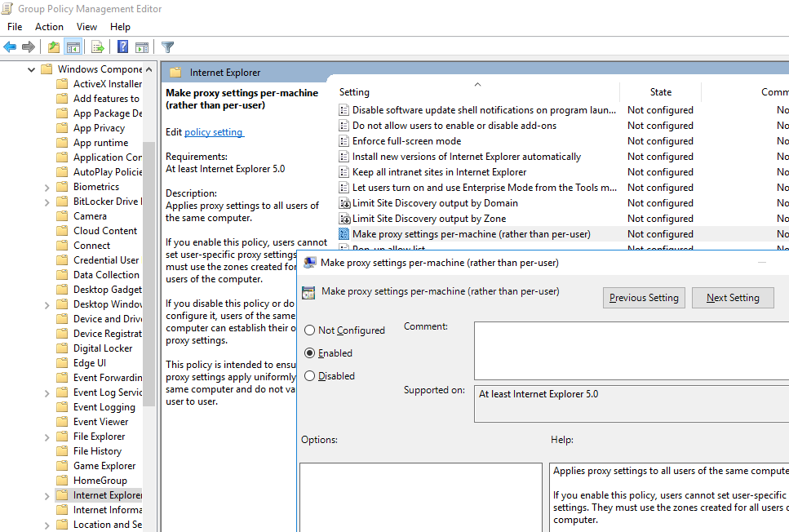Click the icon beside Limit Site Discovery by Domain

(344, 203)
